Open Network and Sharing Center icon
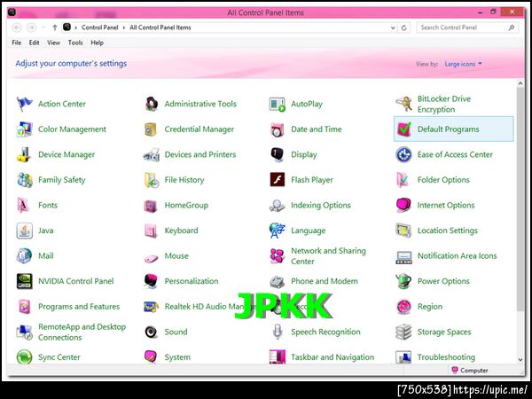This screenshot has height=399, width=532. click(x=278, y=256)
